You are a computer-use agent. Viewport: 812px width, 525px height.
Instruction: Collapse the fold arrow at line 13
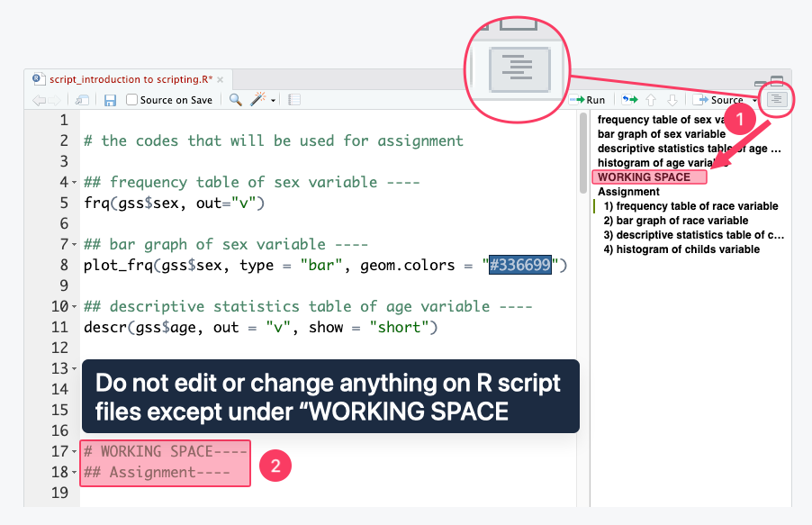pyautogui.click(x=74, y=369)
